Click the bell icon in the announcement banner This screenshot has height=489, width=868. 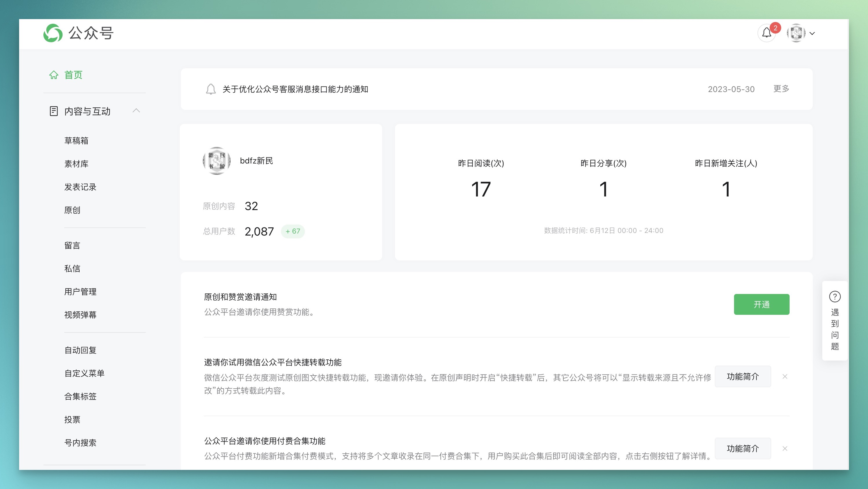[211, 89]
